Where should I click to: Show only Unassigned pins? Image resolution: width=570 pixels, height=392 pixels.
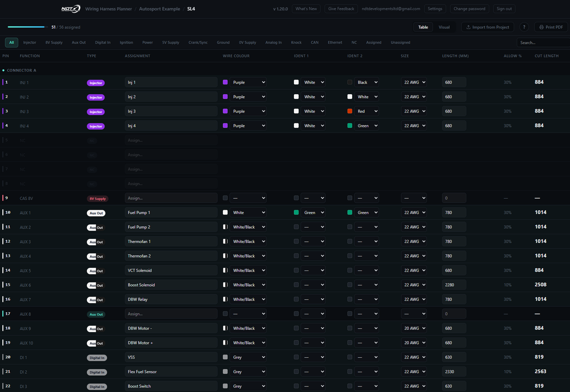400,43
